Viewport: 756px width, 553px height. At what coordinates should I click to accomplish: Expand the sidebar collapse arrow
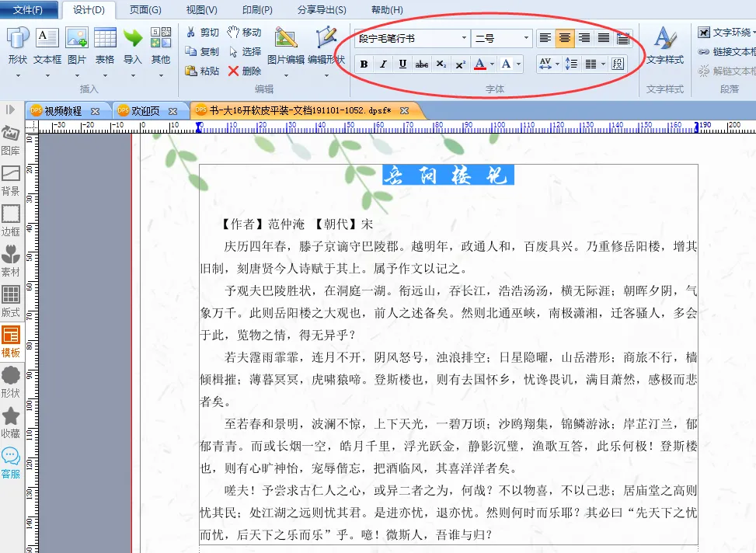10,110
